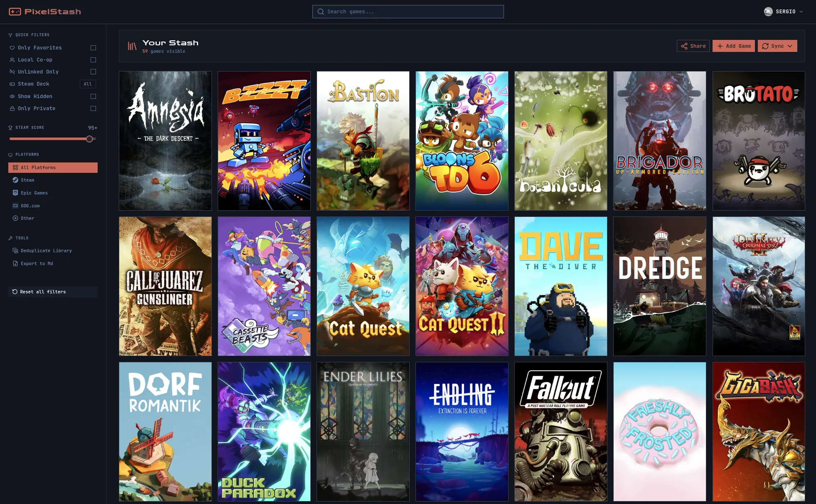Toggle the Show Hidden checkbox
The height and width of the screenshot is (504, 816).
[93, 96]
